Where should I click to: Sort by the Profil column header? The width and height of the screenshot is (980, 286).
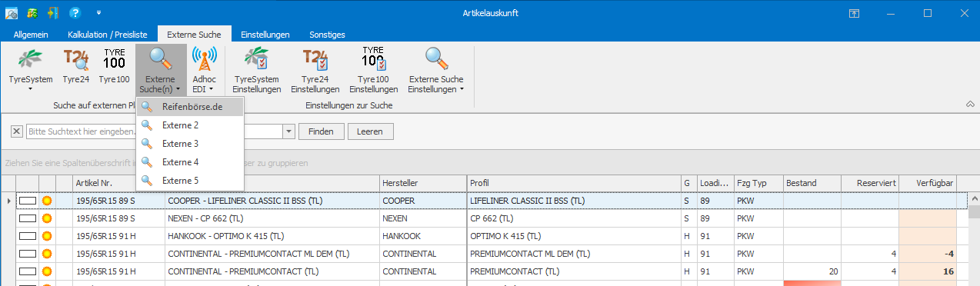[574, 183]
